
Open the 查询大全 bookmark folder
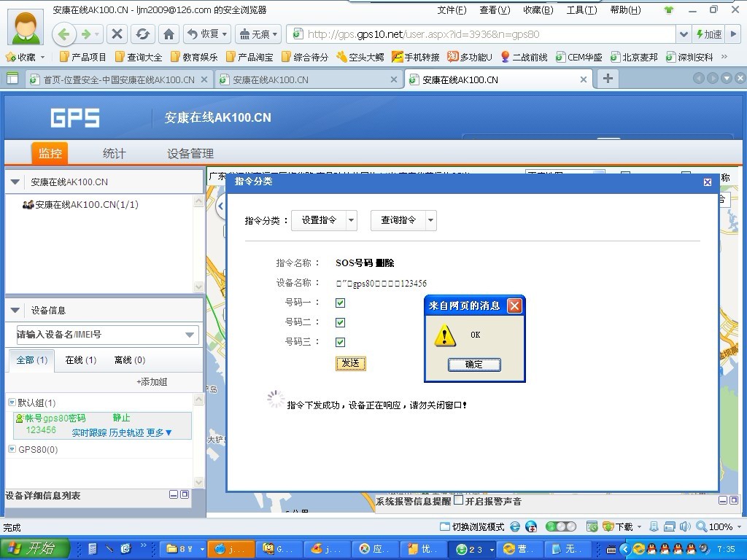pyautogui.click(x=139, y=57)
